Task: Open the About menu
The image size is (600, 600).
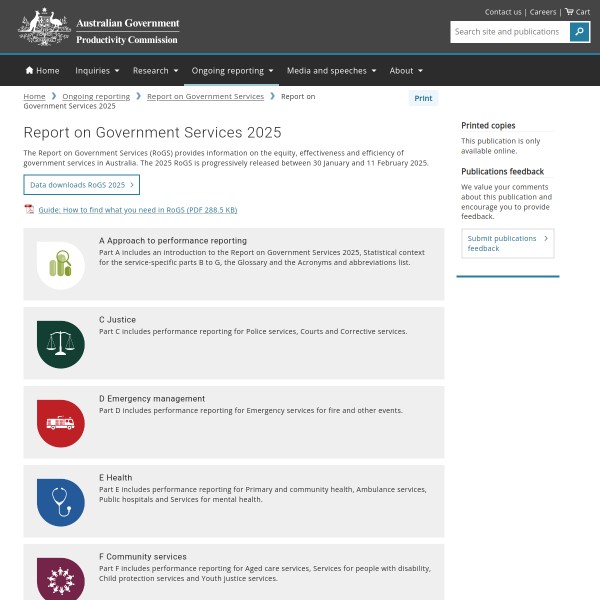Action: (406, 71)
